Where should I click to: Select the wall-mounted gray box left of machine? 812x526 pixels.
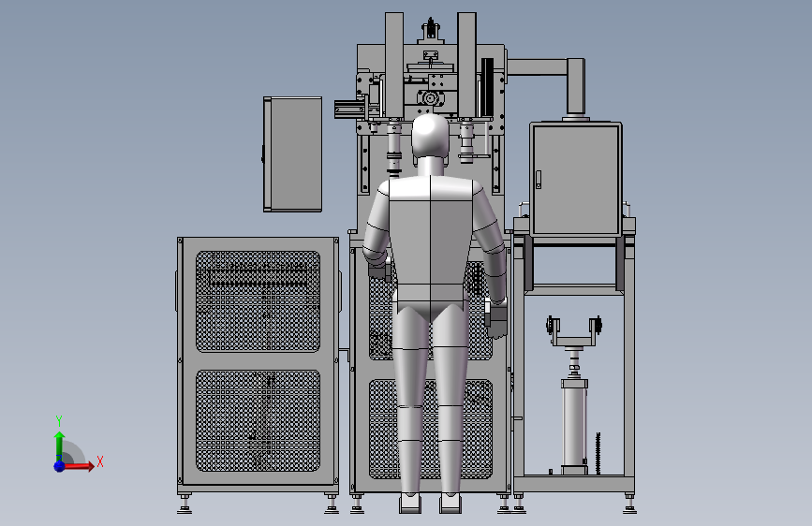tap(292, 154)
